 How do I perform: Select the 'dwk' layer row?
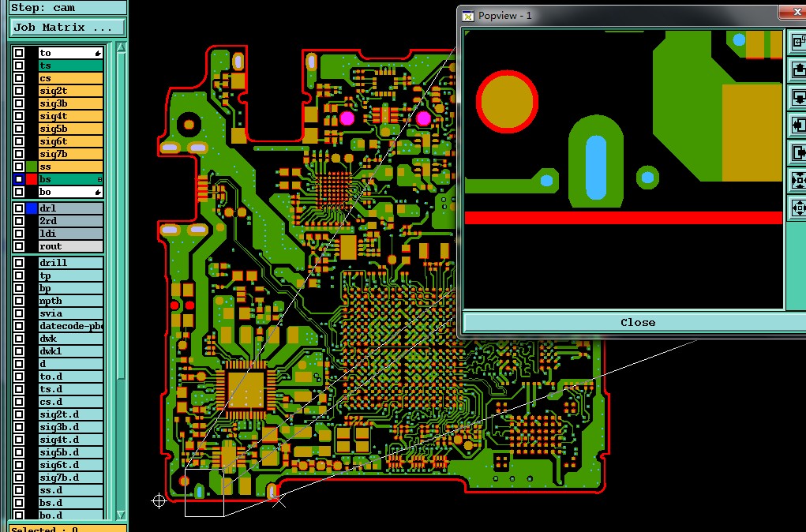(71, 338)
